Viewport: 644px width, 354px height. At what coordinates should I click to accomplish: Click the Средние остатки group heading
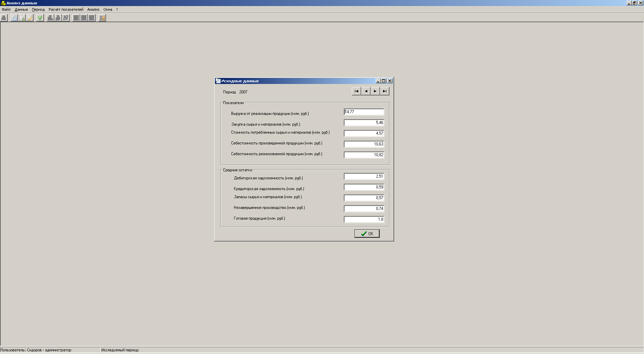click(237, 170)
